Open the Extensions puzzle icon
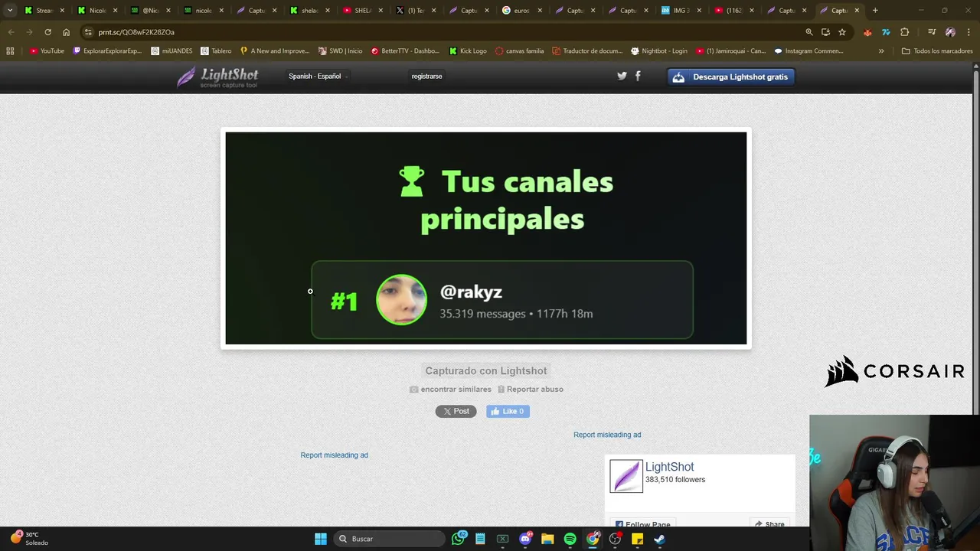Viewport: 980px width, 551px height. [904, 32]
